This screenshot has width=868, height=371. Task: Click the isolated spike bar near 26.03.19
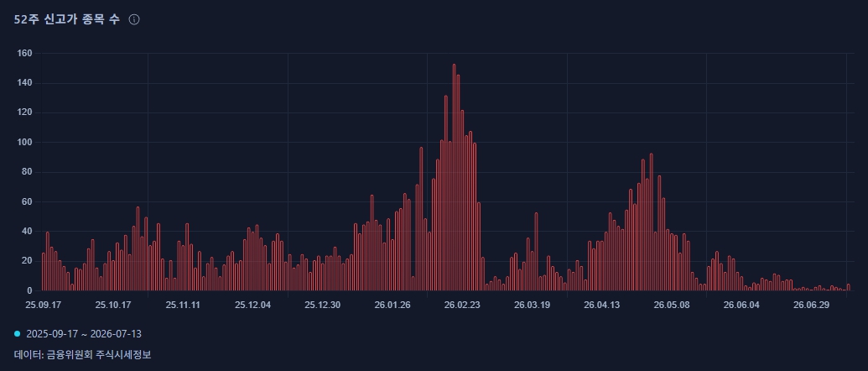(536, 252)
